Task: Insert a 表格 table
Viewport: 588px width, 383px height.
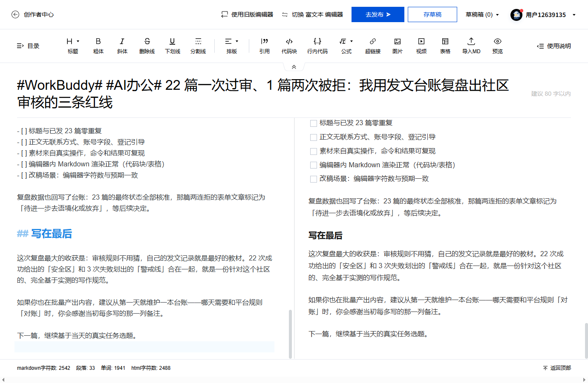Action: (445, 46)
